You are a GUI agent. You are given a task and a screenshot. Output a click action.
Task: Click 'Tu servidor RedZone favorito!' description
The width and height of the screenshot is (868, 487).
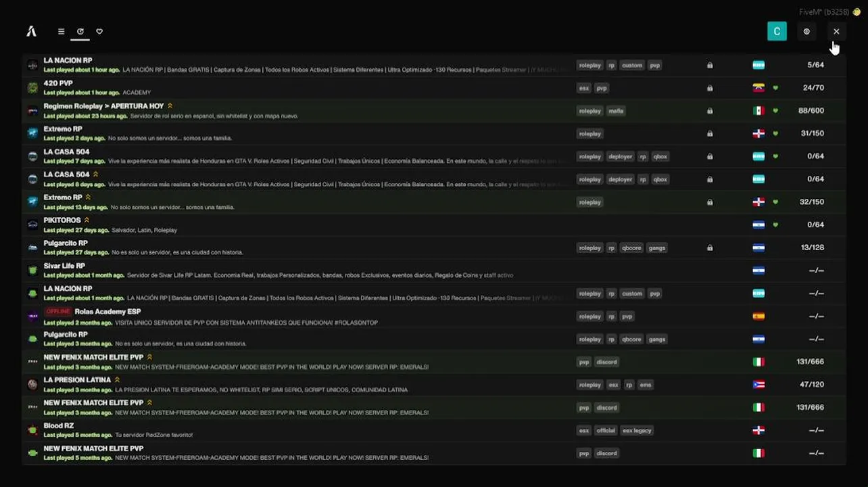click(x=154, y=435)
